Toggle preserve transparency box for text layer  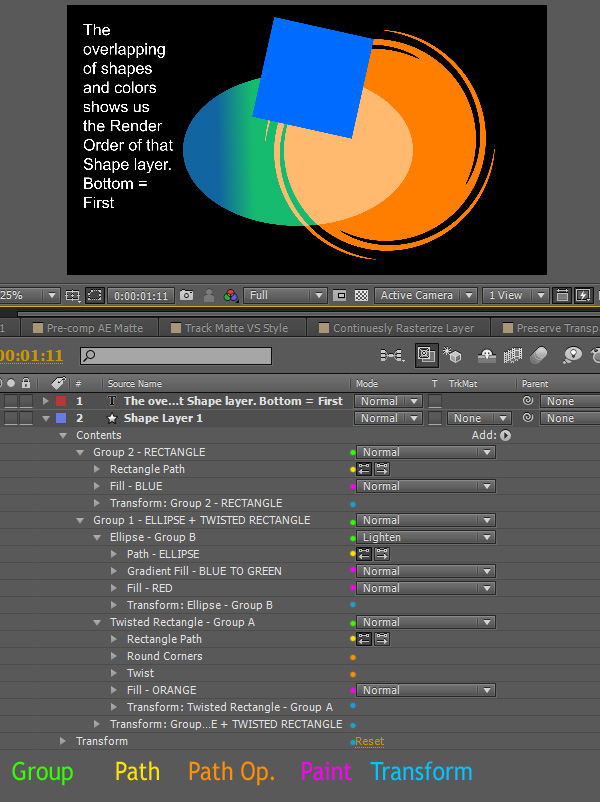(435, 401)
